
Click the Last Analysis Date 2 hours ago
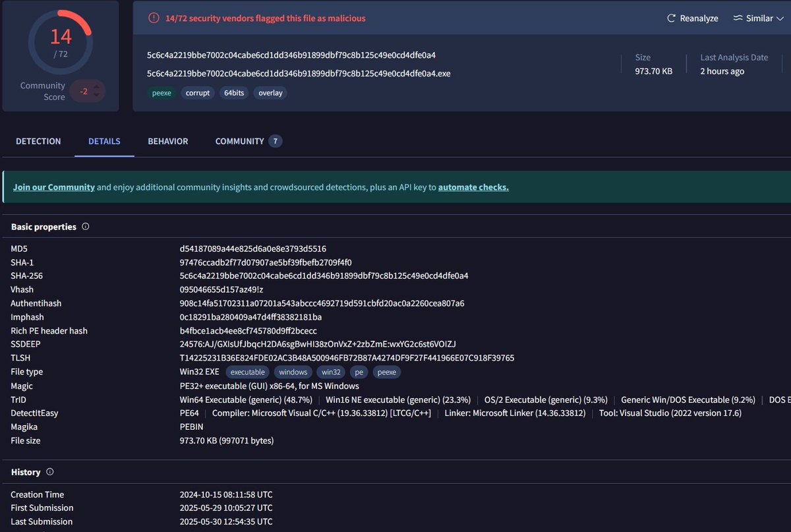pos(722,71)
